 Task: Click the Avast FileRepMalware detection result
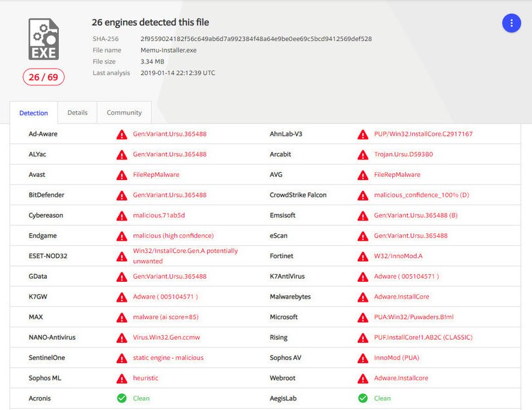point(156,175)
